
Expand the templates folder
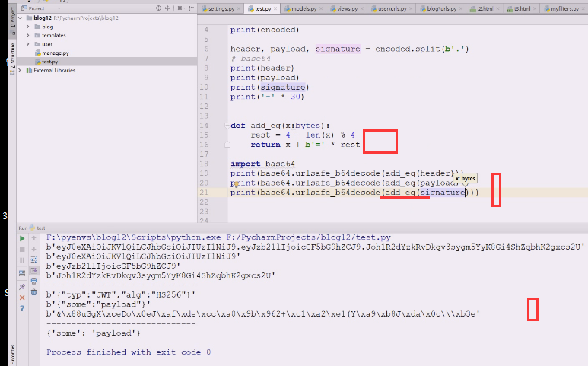coord(27,35)
